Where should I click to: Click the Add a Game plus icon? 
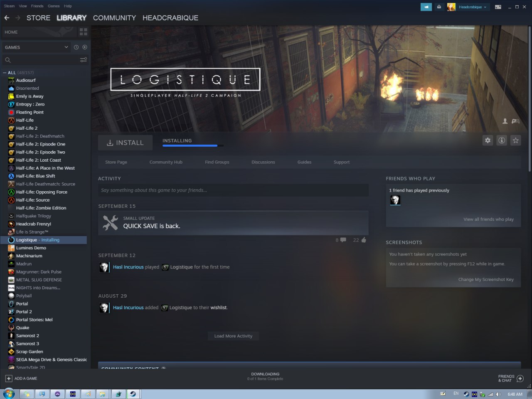9,379
